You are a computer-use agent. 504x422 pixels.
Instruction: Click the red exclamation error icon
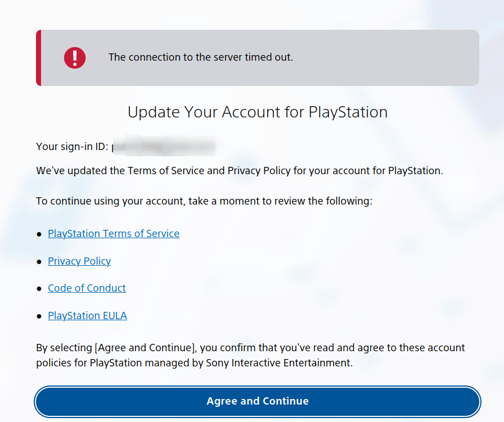coord(74,57)
